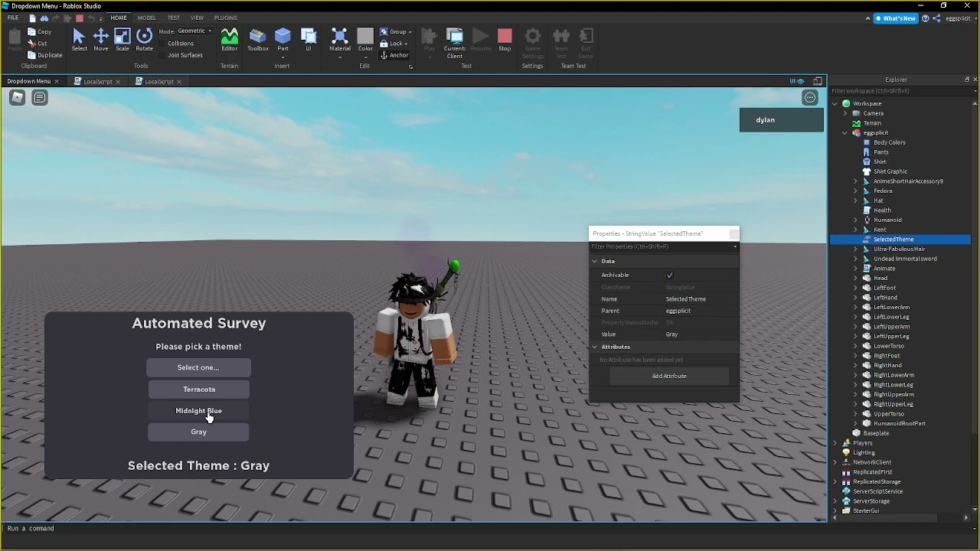Open the Terrain Editor
The height and width of the screenshot is (551, 980).
[x=230, y=40]
